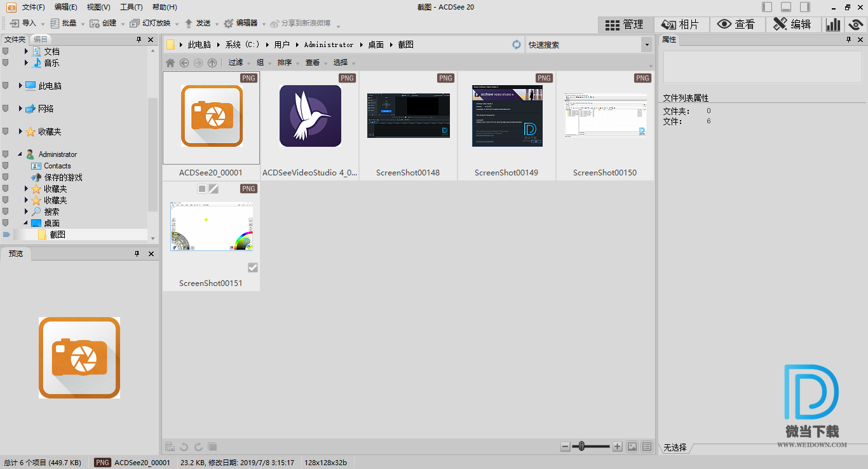The image size is (868, 469).
Task: Expand the 导入 dropdown arrow
Action: coord(43,24)
